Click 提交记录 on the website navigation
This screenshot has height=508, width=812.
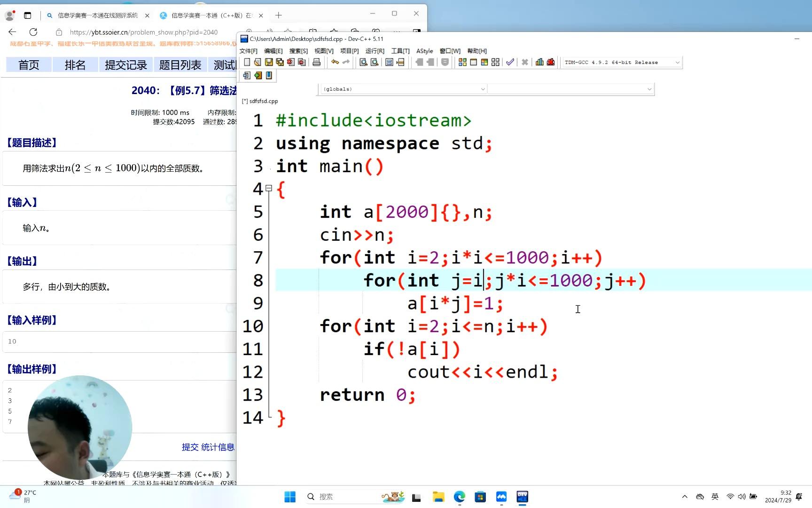coord(126,64)
